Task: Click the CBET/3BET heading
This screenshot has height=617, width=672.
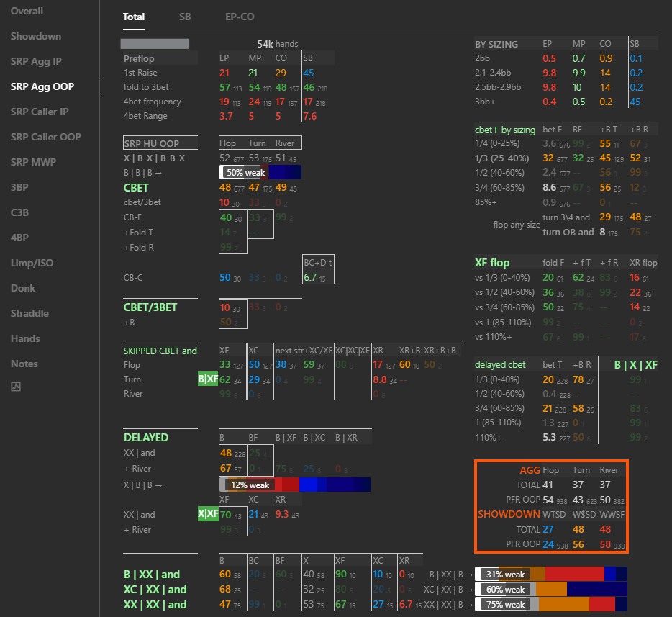Action: 150,307
